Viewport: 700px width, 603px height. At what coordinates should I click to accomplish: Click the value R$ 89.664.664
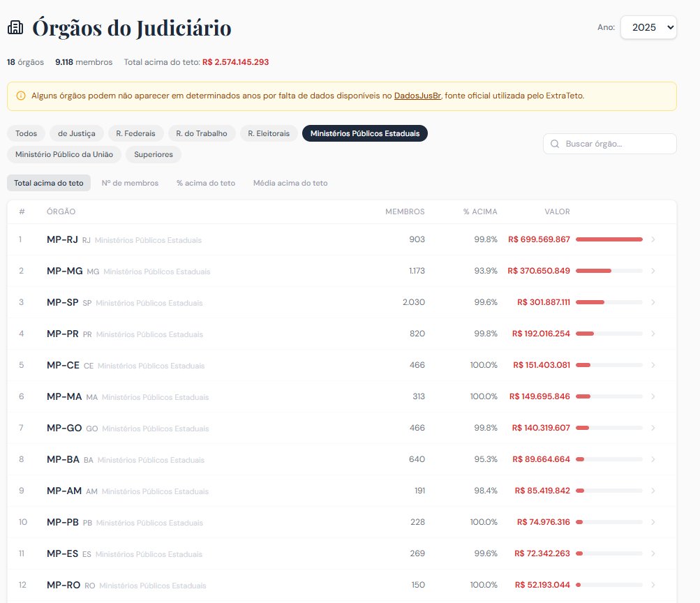541,459
